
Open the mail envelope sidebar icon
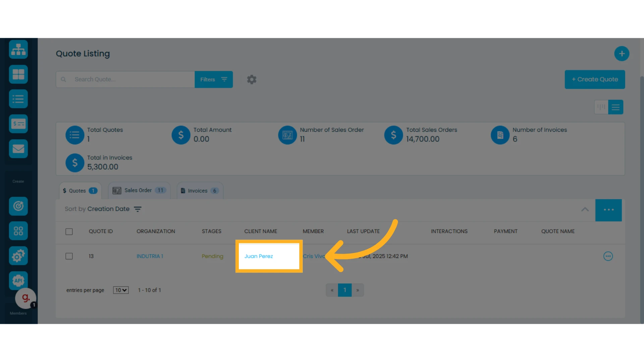click(x=18, y=148)
